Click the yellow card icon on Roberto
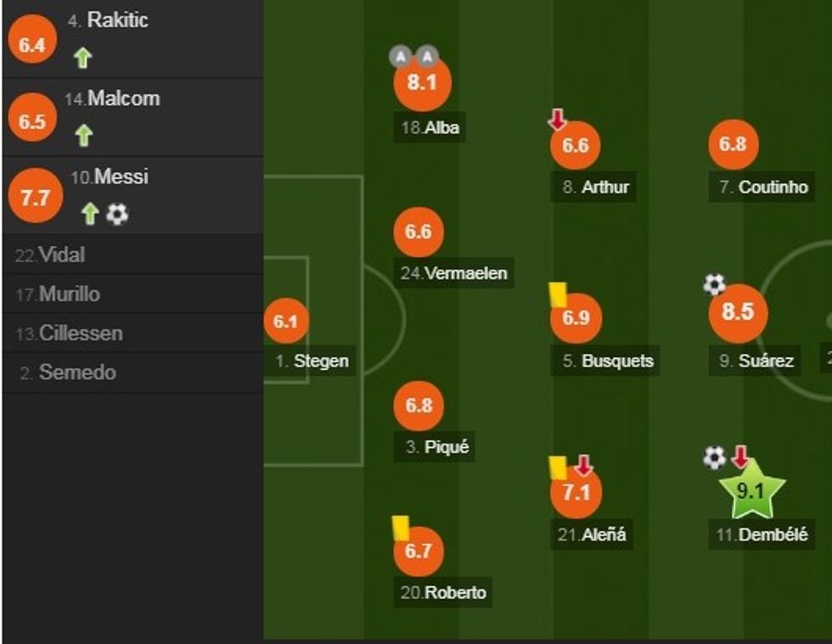The height and width of the screenshot is (644, 832). click(401, 527)
